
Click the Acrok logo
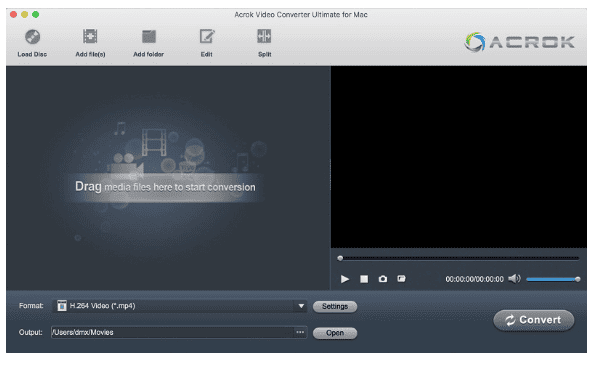click(x=520, y=42)
